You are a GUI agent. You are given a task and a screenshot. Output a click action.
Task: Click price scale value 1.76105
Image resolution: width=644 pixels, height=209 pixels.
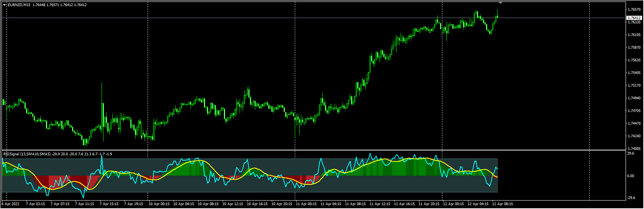(x=634, y=35)
